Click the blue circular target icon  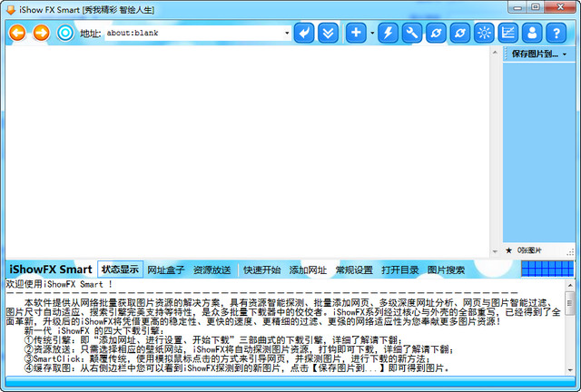(65, 33)
